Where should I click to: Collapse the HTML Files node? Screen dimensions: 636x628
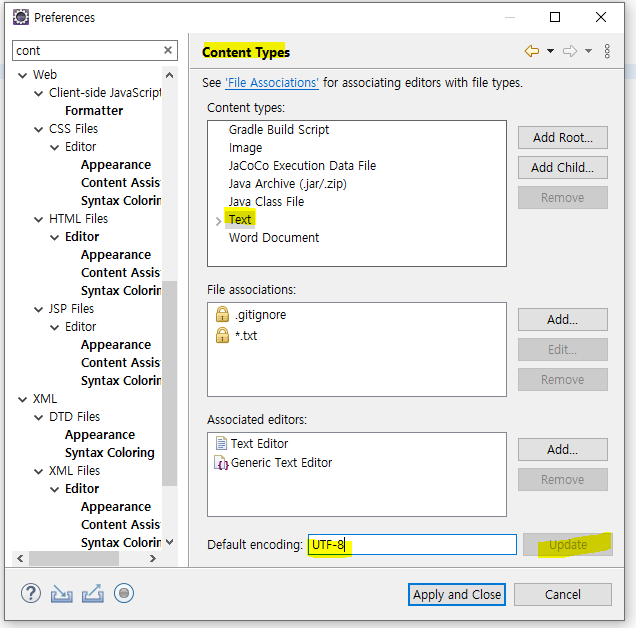tap(39, 219)
